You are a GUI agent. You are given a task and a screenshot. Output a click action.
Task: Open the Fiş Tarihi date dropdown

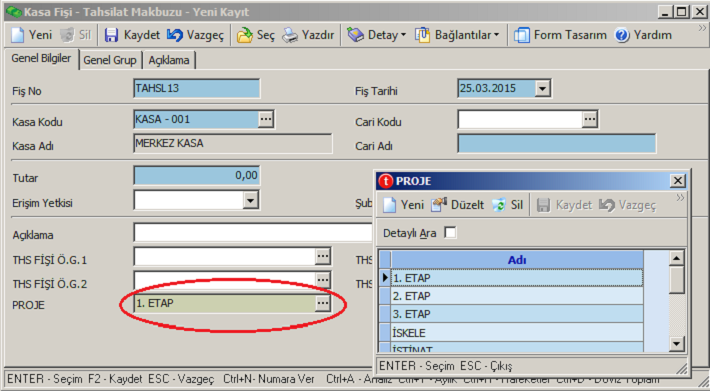click(x=543, y=88)
